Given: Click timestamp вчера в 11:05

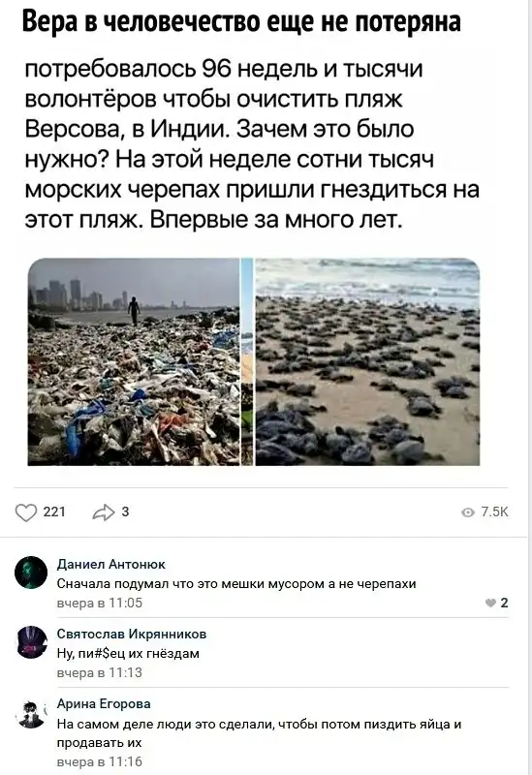Looking at the screenshot, I should tap(100, 603).
